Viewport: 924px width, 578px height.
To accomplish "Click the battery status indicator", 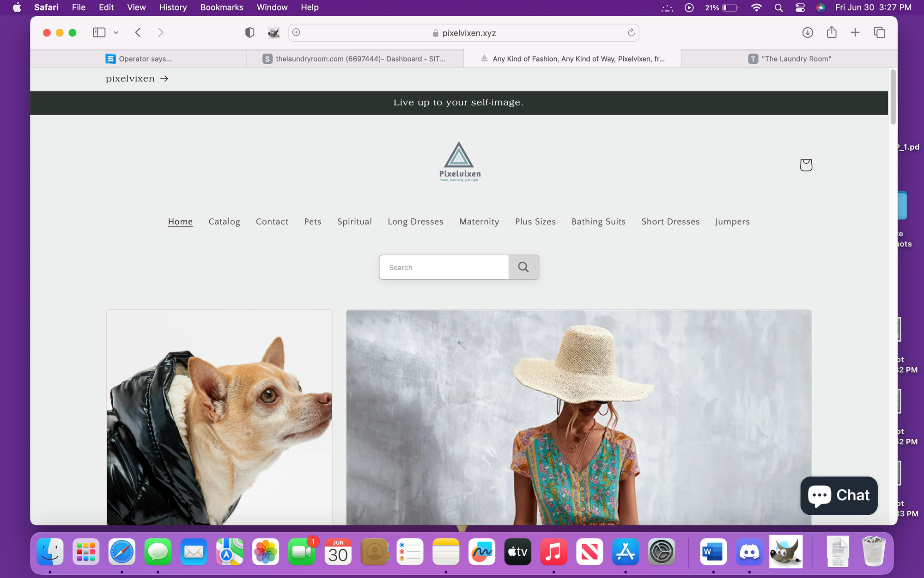I will click(x=722, y=7).
